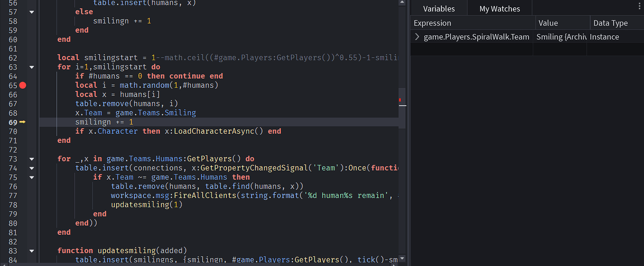The width and height of the screenshot is (644, 266).
Task: Click the code editor scrollbar down arrow
Action: click(x=402, y=258)
